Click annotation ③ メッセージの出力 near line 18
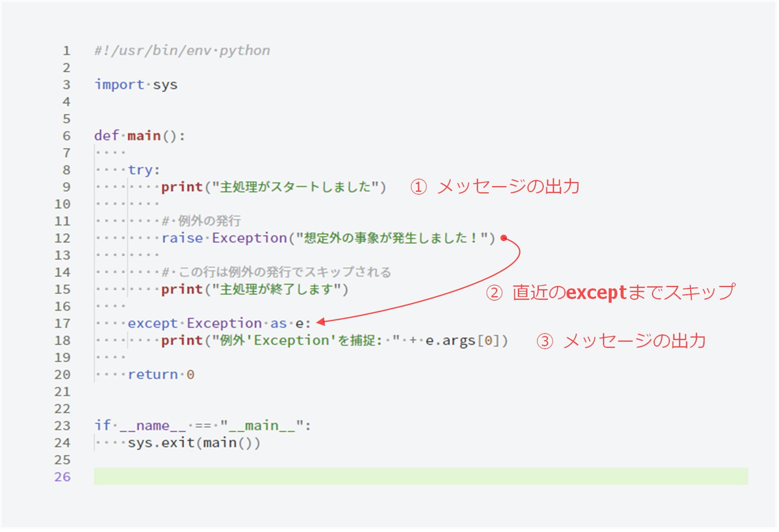Image resolution: width=779 pixels, height=532 pixels. [622, 340]
